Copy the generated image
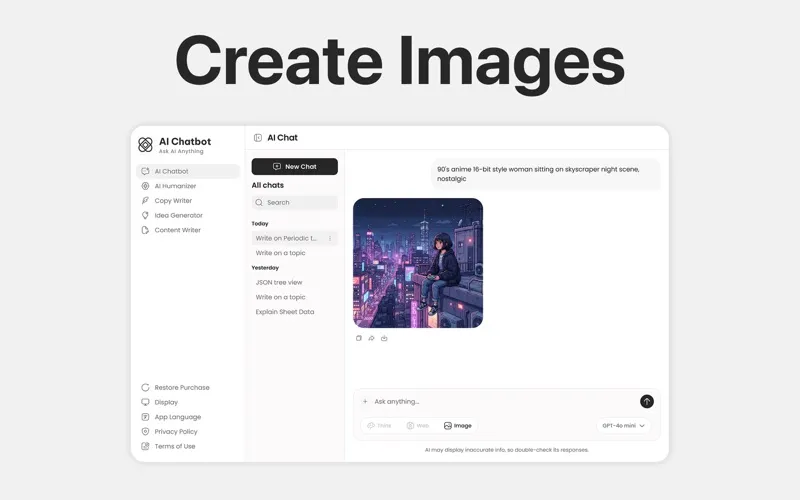 click(359, 338)
